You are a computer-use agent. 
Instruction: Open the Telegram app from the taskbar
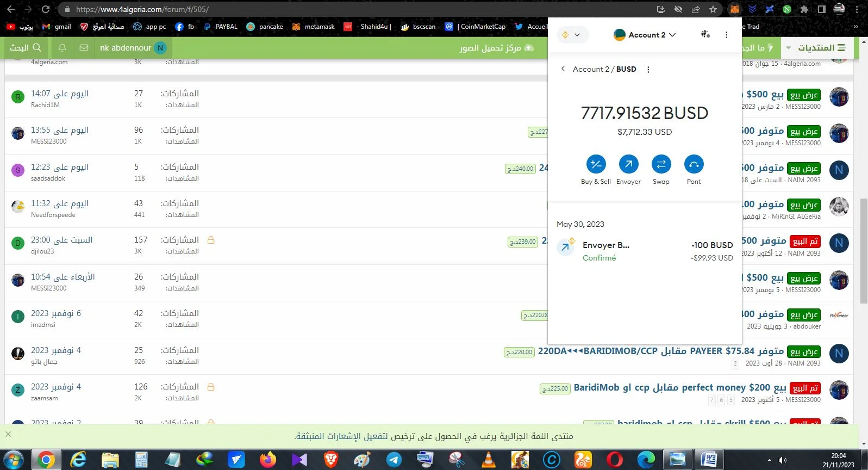[394, 460]
